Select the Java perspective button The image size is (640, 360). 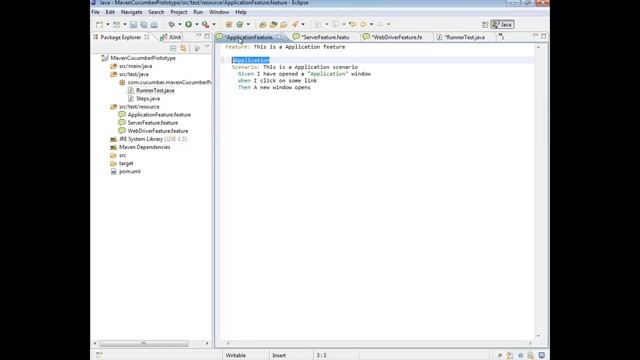pyautogui.click(x=502, y=24)
